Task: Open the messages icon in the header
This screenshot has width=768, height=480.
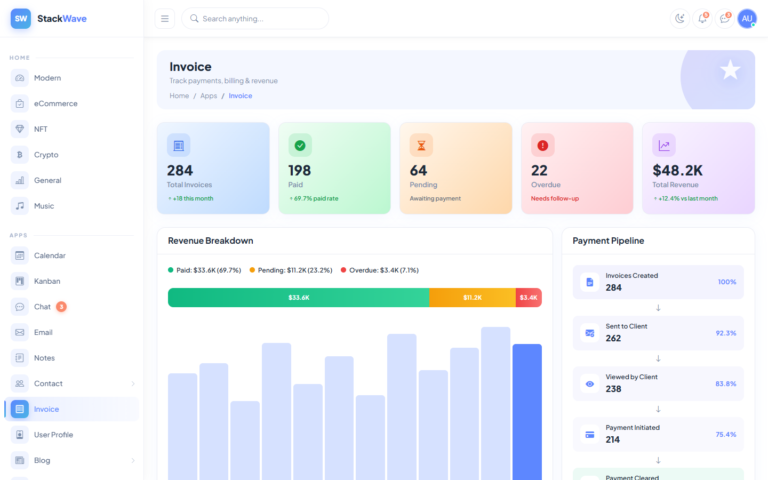Action: (x=725, y=18)
